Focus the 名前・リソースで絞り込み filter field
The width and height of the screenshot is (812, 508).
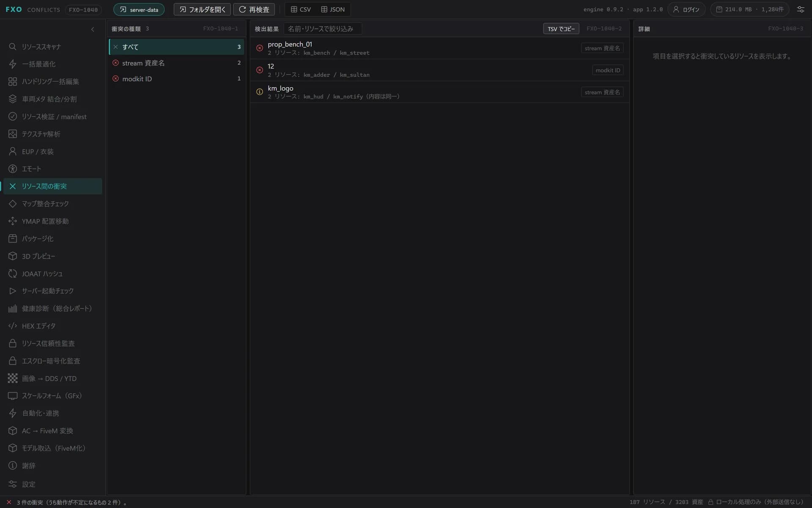click(323, 29)
